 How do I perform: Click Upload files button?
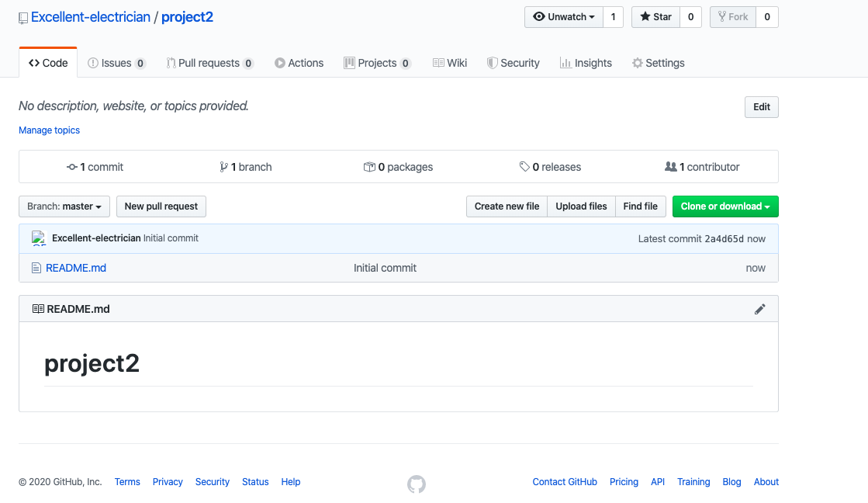(581, 206)
